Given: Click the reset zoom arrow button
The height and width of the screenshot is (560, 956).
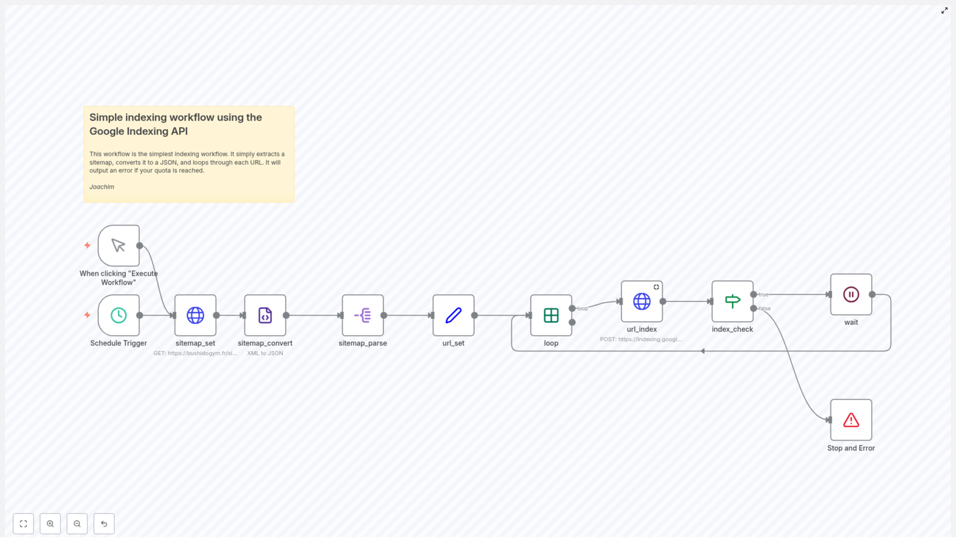Looking at the screenshot, I should 104,524.
